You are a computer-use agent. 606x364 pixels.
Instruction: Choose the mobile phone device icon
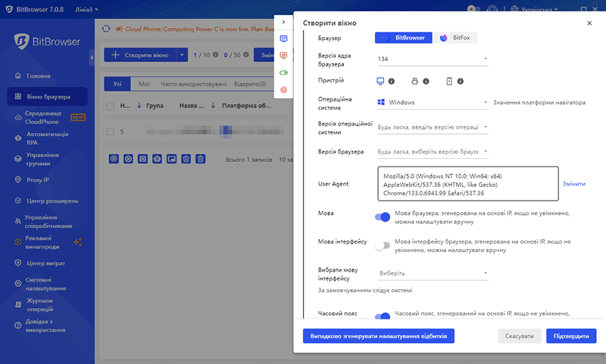tap(449, 81)
